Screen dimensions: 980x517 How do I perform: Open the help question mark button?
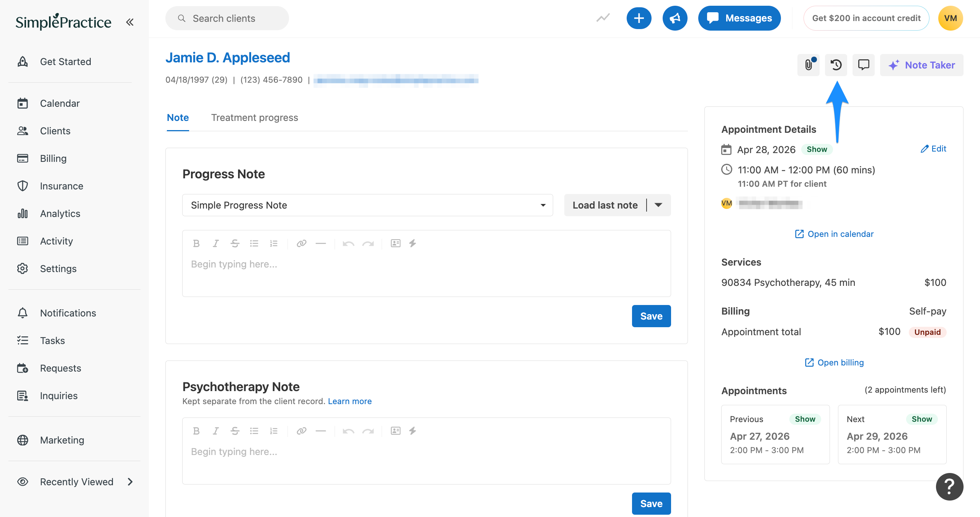pos(949,487)
